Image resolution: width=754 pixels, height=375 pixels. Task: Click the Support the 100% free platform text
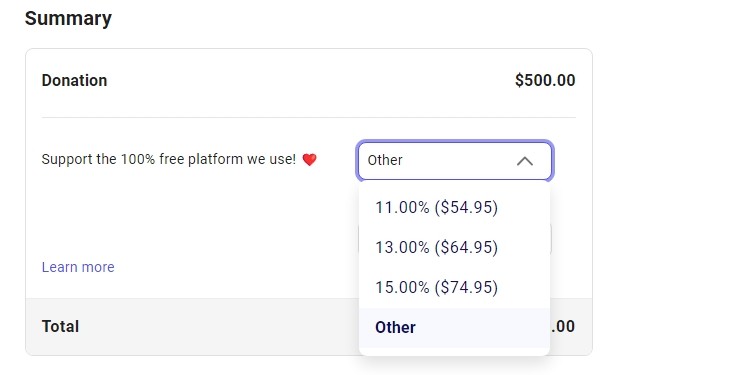(x=169, y=159)
